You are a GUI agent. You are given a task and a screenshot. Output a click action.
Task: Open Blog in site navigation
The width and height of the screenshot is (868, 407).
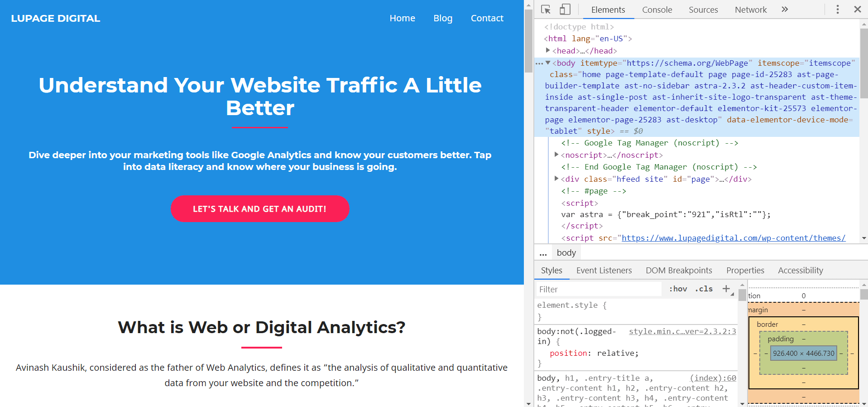(443, 18)
